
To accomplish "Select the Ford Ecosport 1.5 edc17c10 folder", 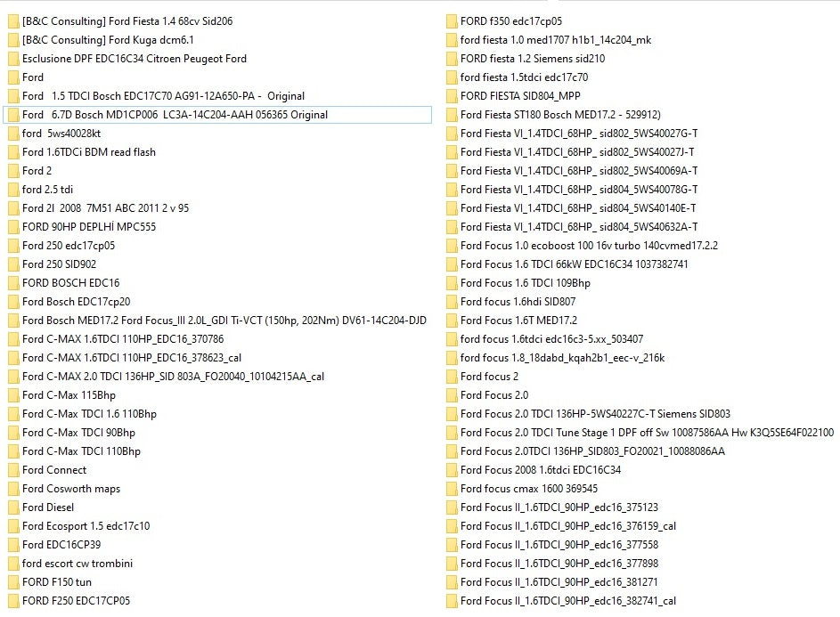I will (86, 526).
